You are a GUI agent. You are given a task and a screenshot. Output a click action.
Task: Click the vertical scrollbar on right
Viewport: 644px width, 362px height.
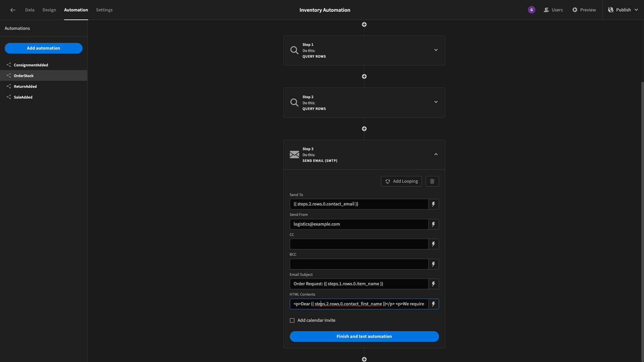point(642,221)
